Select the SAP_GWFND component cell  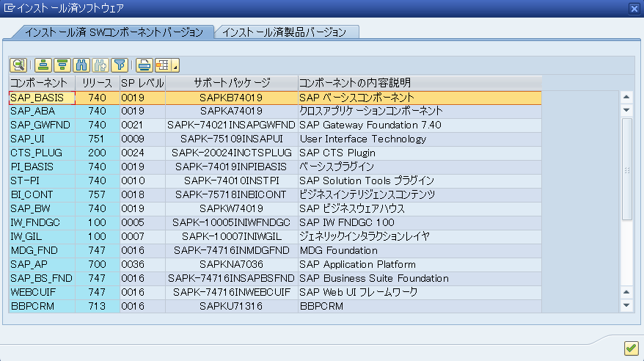click(42, 125)
